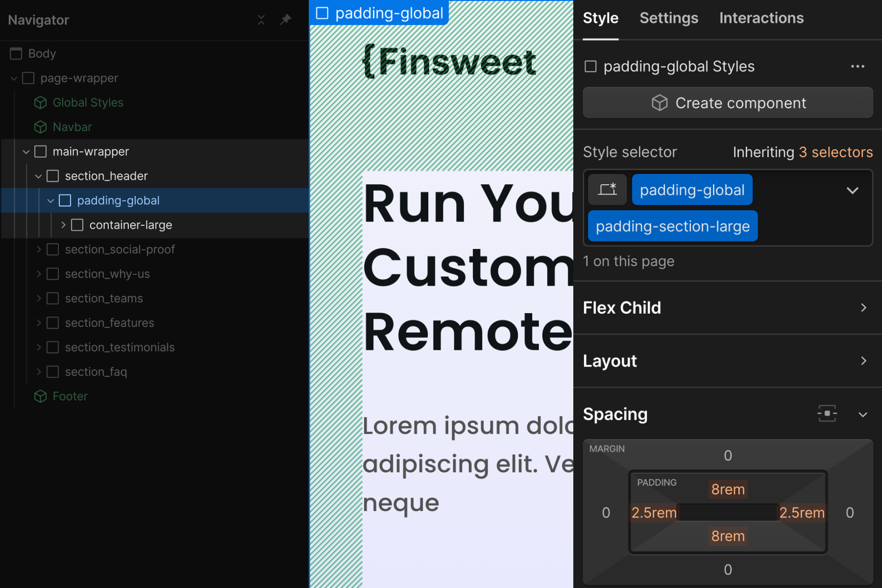The height and width of the screenshot is (588, 882).
Task: Click the Run Your Custom Remote heading
Action: [x=468, y=268]
